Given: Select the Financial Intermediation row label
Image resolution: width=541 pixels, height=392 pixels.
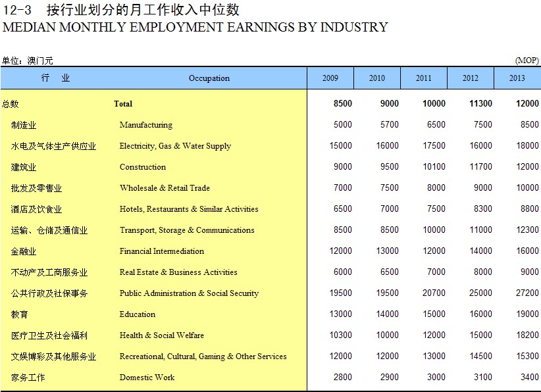Looking at the screenshot, I should click(x=161, y=251).
